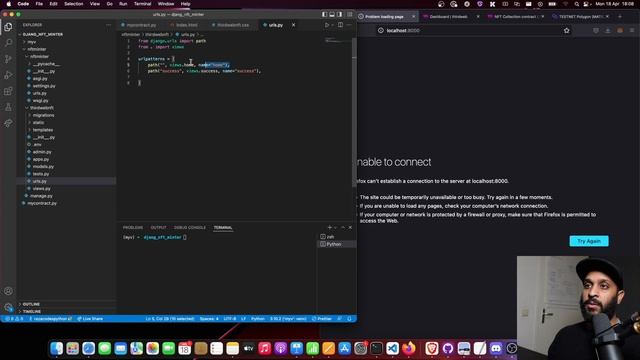Close the terminal panel

pyautogui.click(x=350, y=227)
